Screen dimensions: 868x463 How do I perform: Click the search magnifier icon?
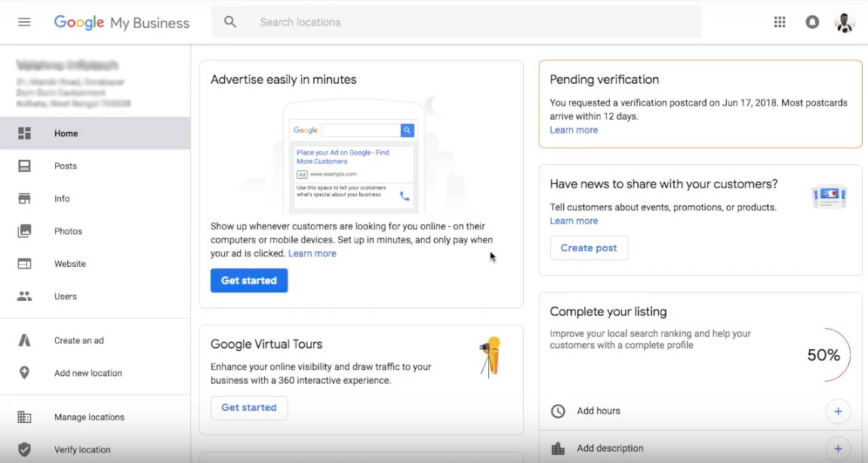tap(230, 22)
